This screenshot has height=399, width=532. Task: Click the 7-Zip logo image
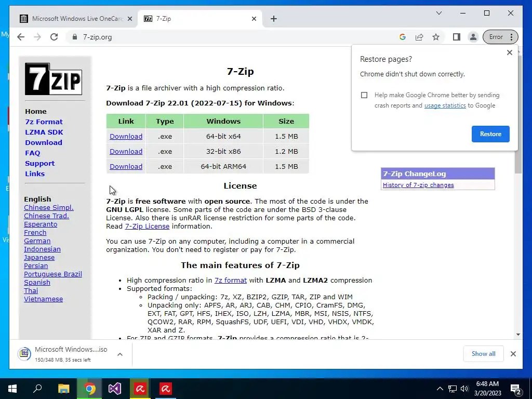54,79
